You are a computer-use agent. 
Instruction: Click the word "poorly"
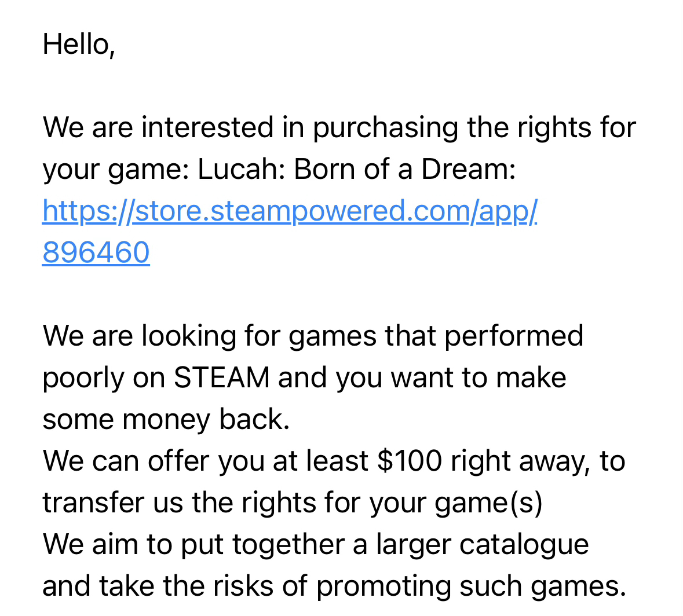click(x=83, y=378)
